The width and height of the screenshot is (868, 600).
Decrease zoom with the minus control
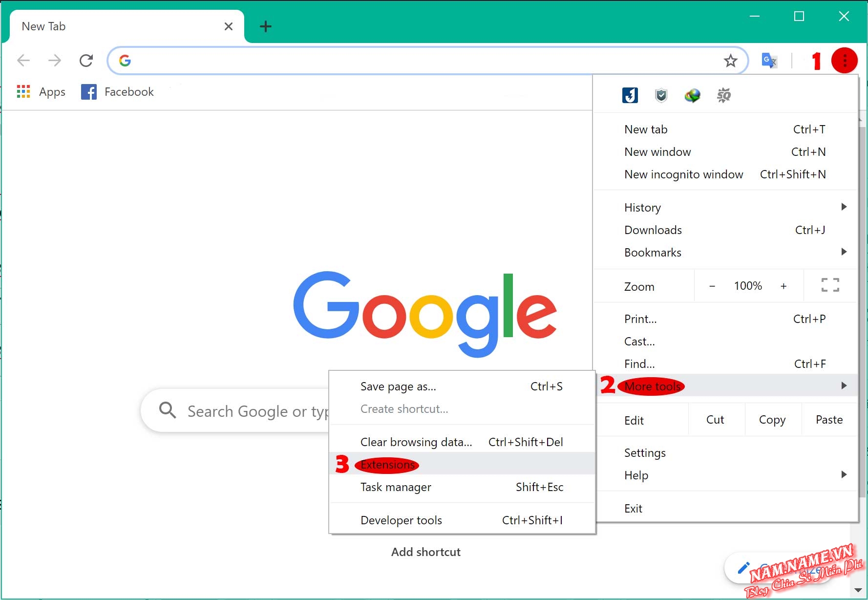[713, 285]
